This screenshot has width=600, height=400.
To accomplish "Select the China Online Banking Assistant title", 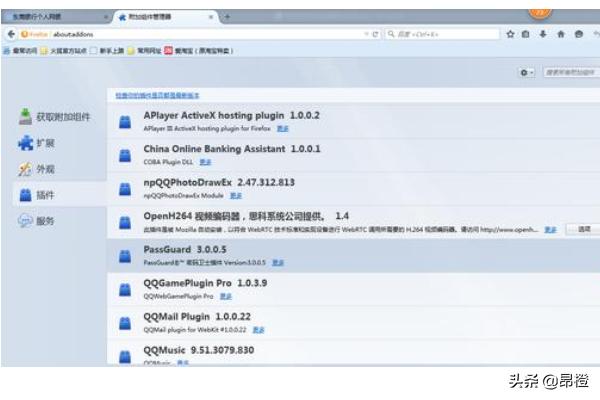I will (x=232, y=149).
